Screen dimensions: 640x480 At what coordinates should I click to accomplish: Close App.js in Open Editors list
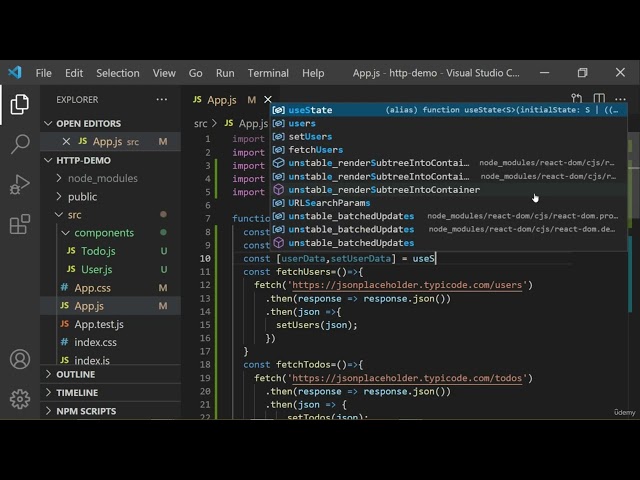(66, 142)
